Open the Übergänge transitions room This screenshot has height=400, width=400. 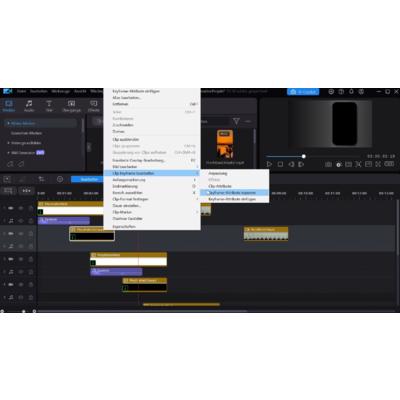pos(71,106)
